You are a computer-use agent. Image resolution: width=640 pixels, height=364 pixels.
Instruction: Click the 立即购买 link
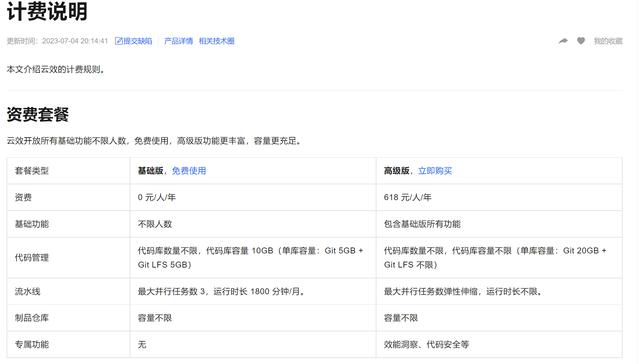tap(435, 171)
